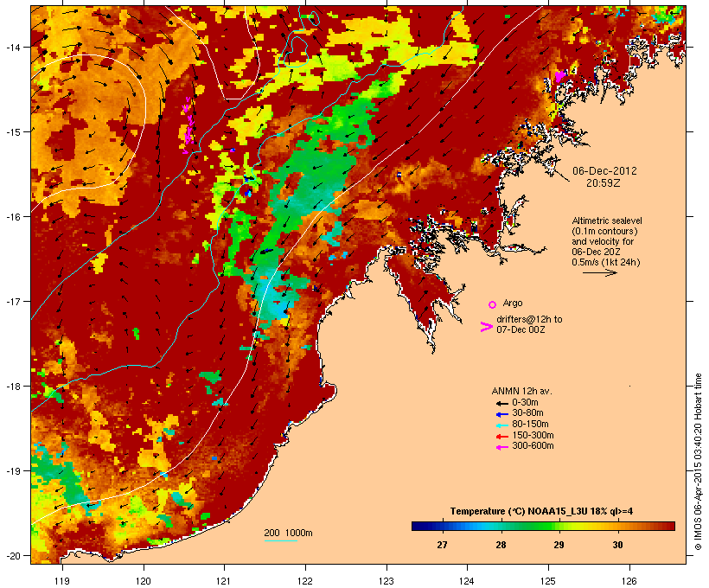Click the '0-30m' depth label
Screen dimensions: 709x588
(x=525, y=403)
